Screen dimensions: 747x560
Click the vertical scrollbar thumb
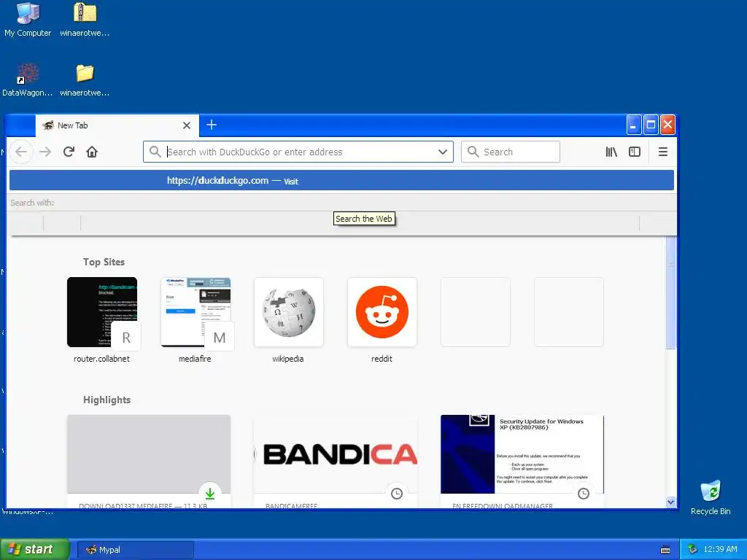671,293
